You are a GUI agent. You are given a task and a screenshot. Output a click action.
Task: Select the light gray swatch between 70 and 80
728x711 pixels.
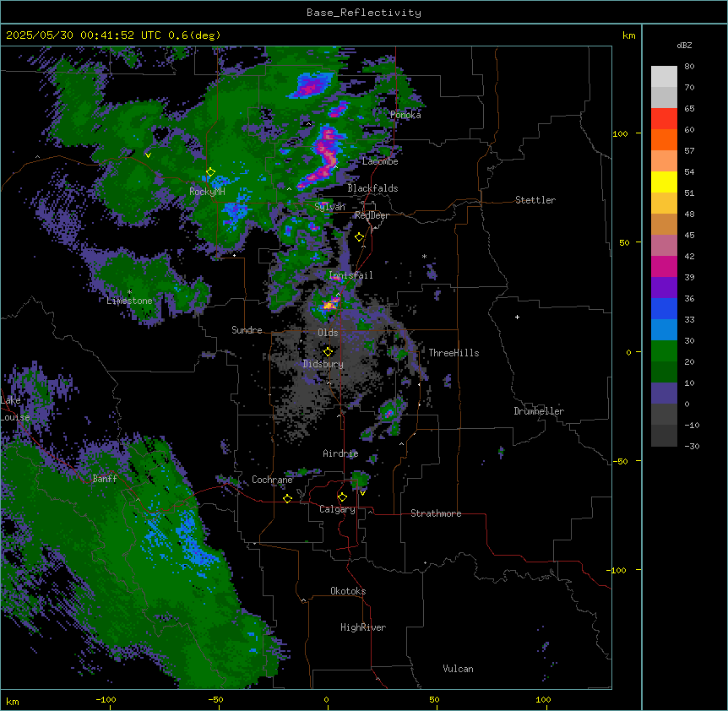pyautogui.click(x=664, y=77)
